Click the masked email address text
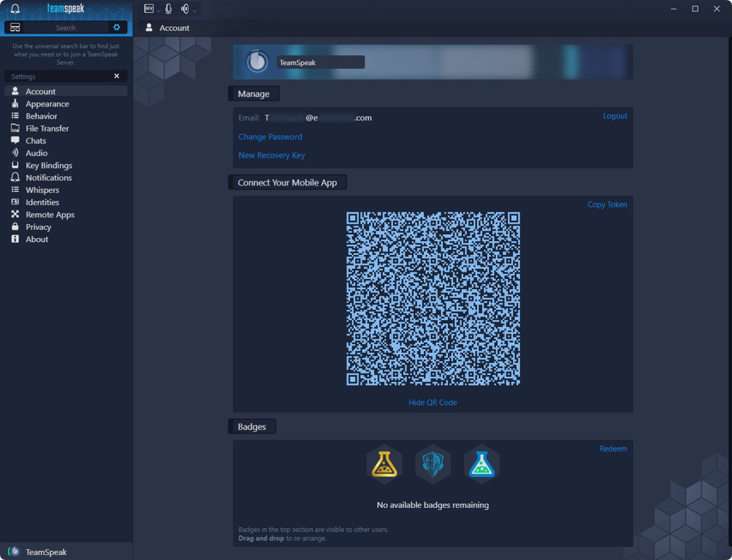Image resolution: width=732 pixels, height=560 pixels. click(318, 118)
